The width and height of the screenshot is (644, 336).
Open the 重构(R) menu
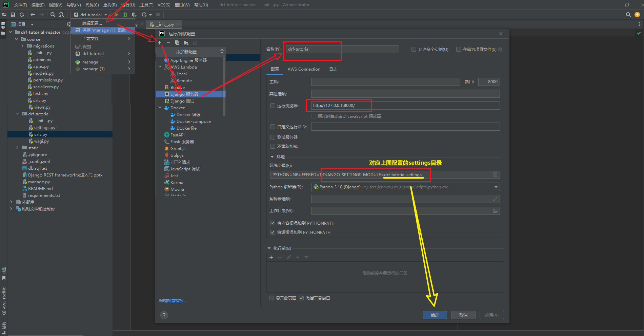[110, 5]
